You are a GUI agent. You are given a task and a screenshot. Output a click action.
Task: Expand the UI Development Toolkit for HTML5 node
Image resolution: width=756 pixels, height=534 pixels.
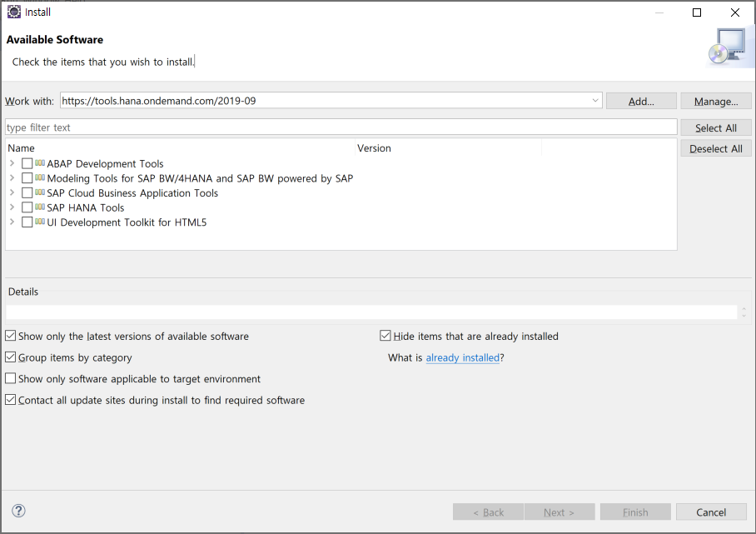pos(12,222)
